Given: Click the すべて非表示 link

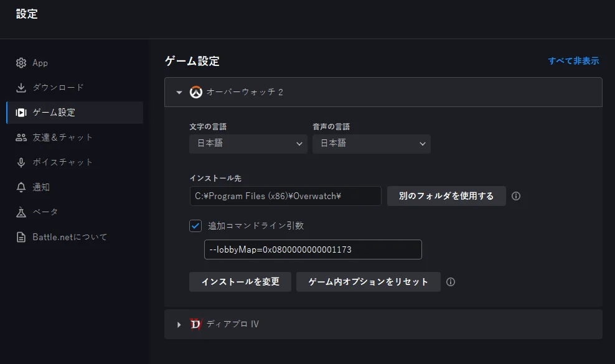Looking at the screenshot, I should tap(573, 61).
